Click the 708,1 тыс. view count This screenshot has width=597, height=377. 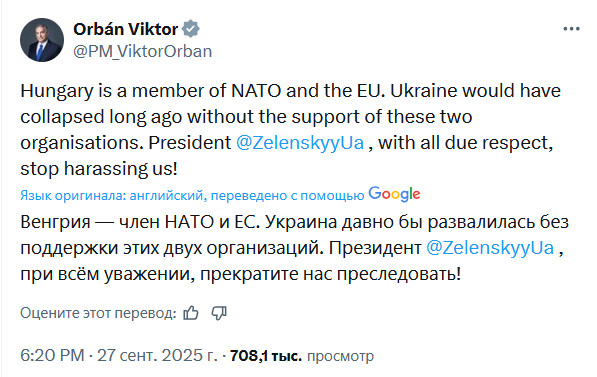266,356
